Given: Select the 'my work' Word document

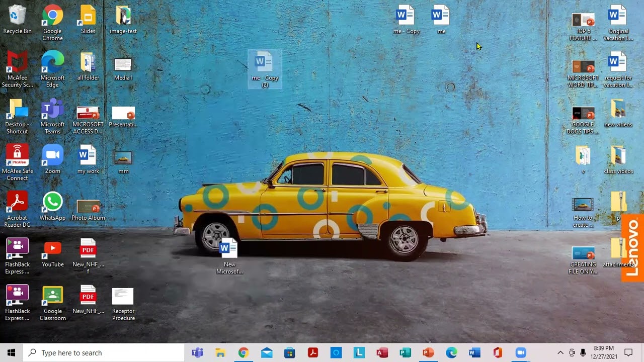Looking at the screenshot, I should point(88,160).
